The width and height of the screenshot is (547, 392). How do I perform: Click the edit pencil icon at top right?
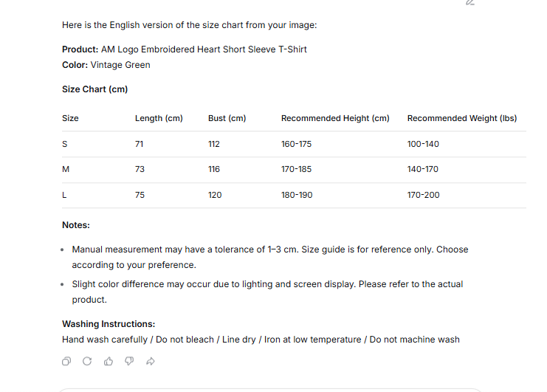click(470, 2)
